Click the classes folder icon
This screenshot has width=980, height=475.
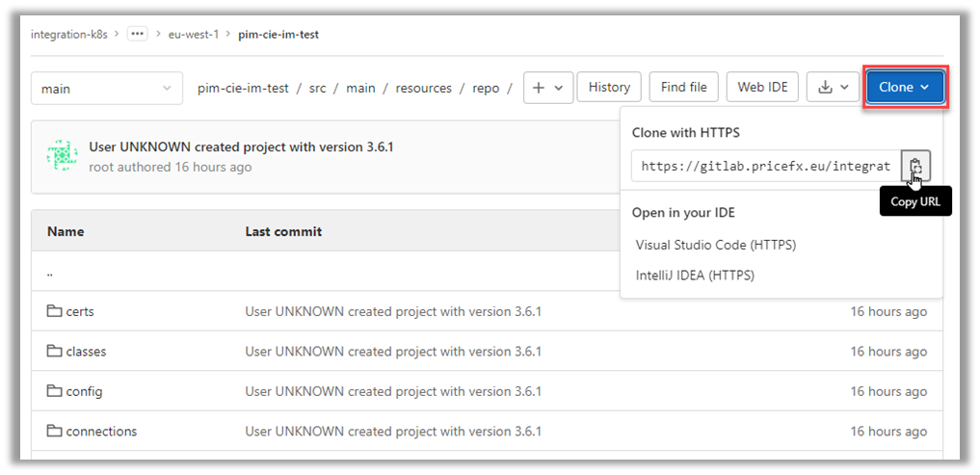pos(54,352)
